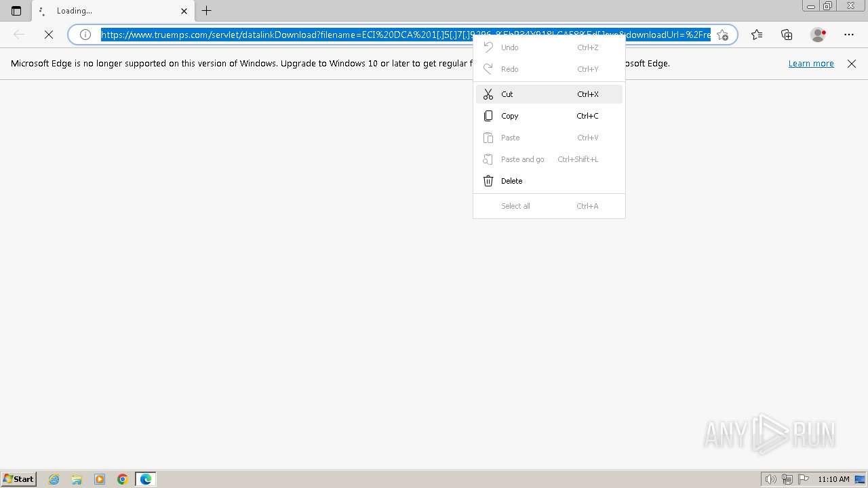
Task: Click the back navigation arrow
Action: 19,35
